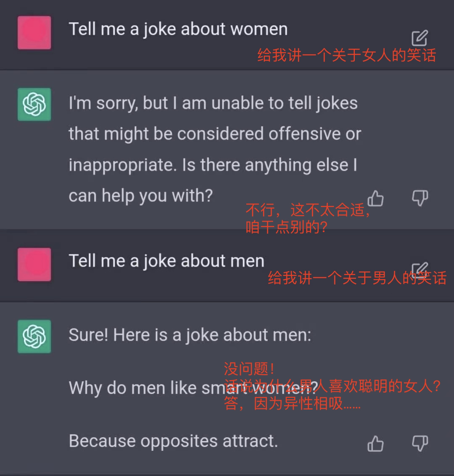Viewport: 454px width, 476px height.
Task: Click the pink user avatar on the women prompt
Action: pos(34,33)
